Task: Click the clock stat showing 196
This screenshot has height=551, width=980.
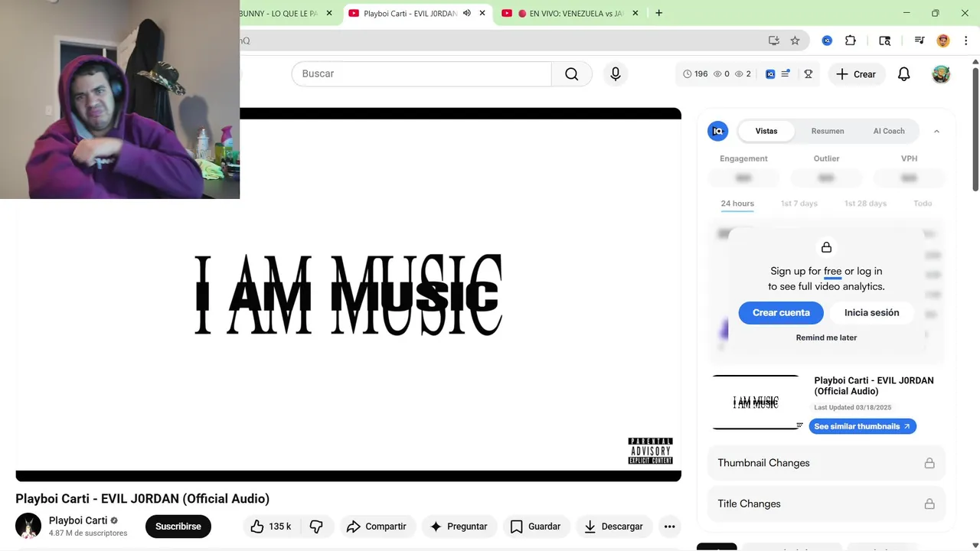Action: tap(695, 74)
